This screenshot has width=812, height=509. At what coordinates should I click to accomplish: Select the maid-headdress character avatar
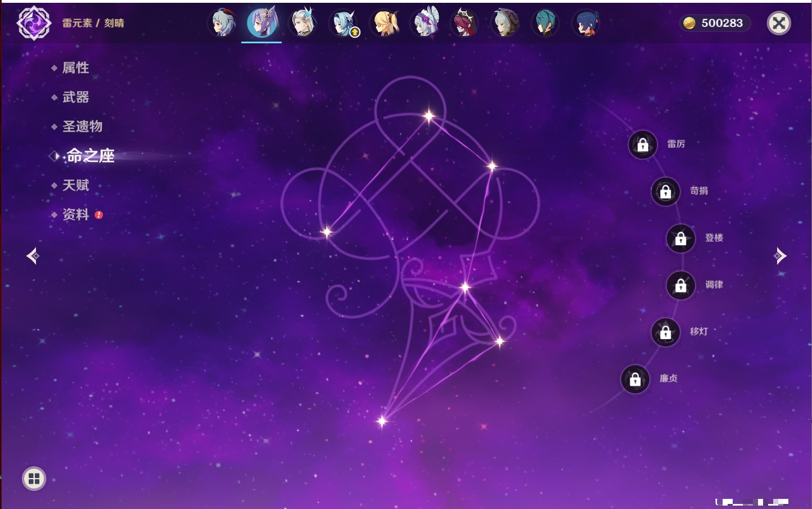[x=425, y=23]
